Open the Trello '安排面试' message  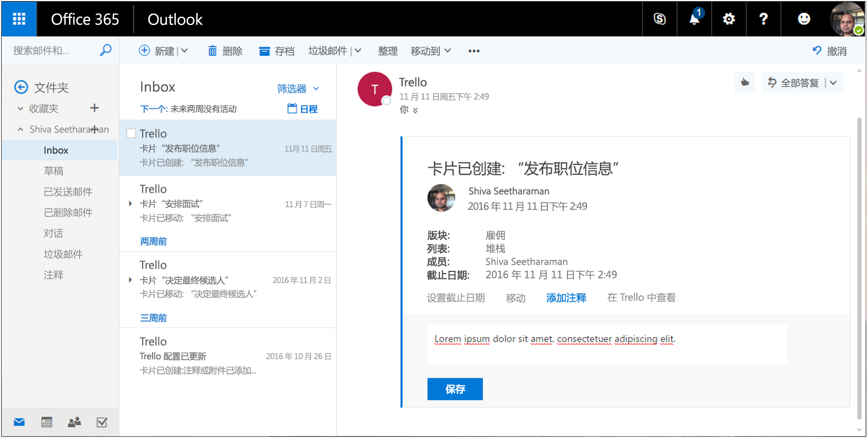228,203
